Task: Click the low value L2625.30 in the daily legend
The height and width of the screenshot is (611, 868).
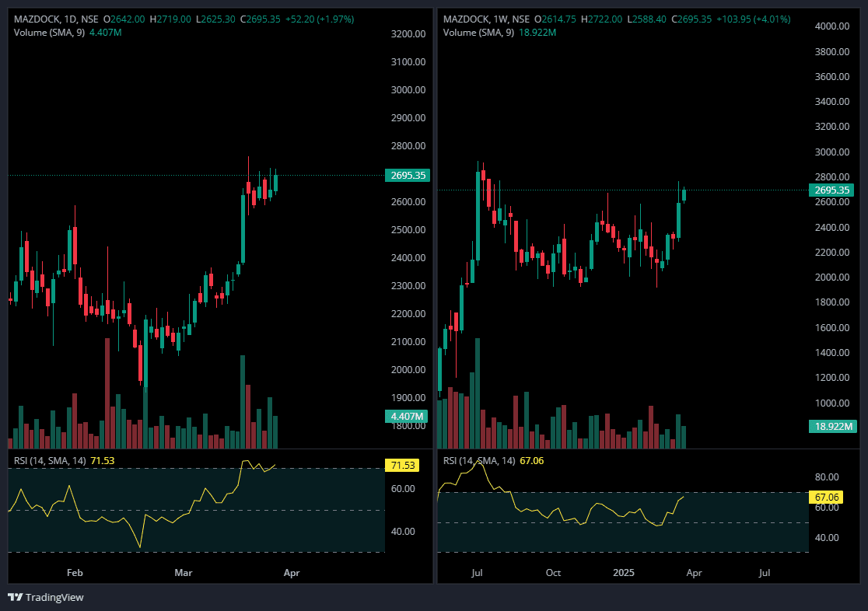Action: click(x=216, y=19)
